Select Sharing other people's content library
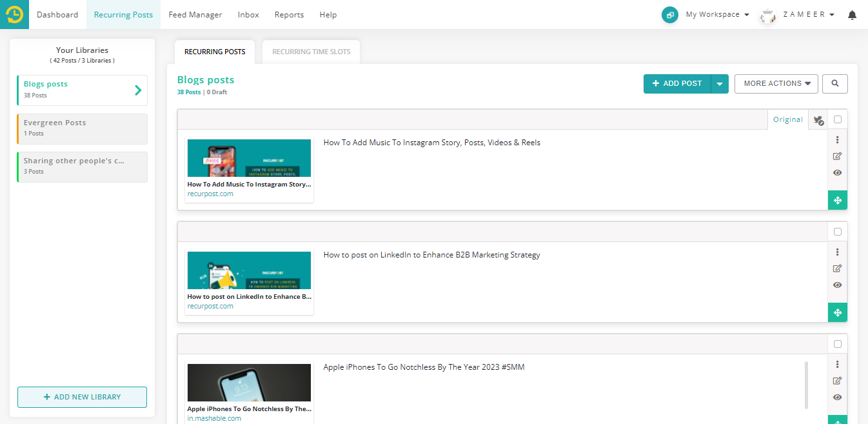 [x=82, y=167]
